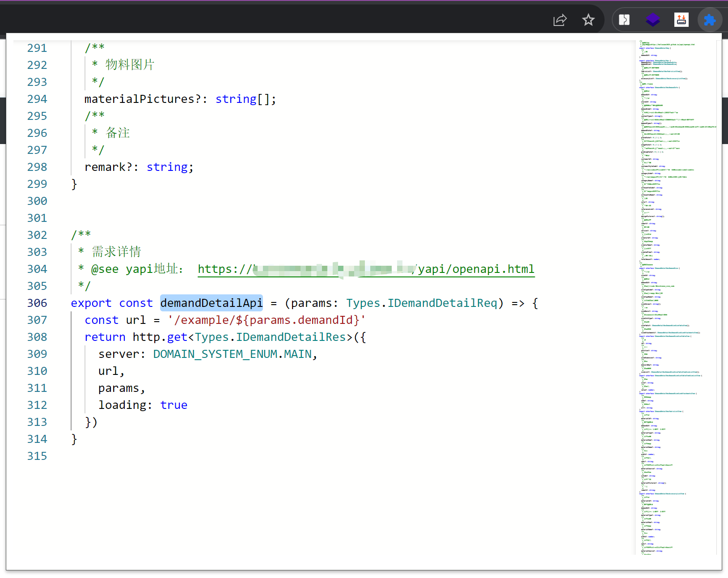Screen dimensions: 728x578
Task: Click line number 304
Action: point(37,269)
